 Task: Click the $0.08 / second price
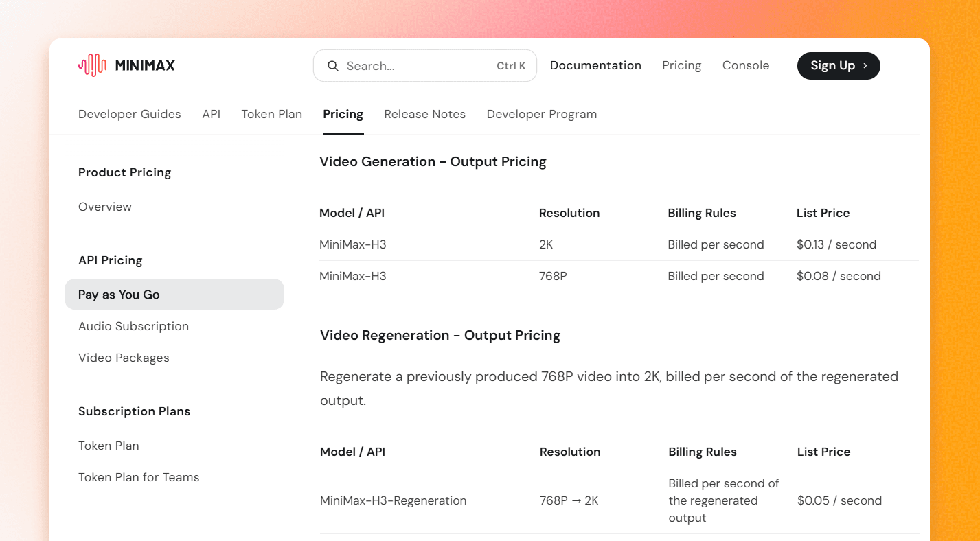pyautogui.click(x=839, y=276)
